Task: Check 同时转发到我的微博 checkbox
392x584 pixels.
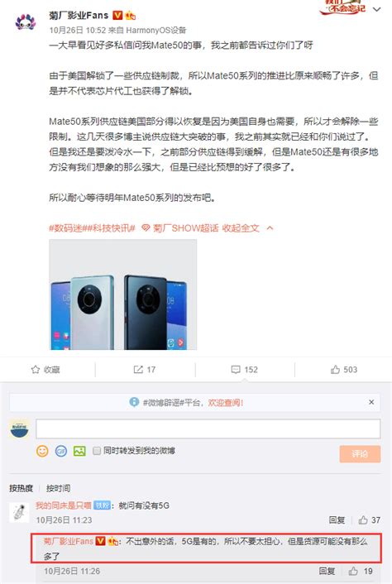Action: [97, 451]
